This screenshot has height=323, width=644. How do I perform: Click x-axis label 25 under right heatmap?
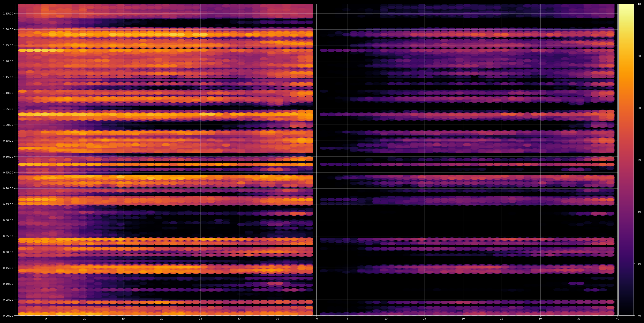[x=502, y=319]
